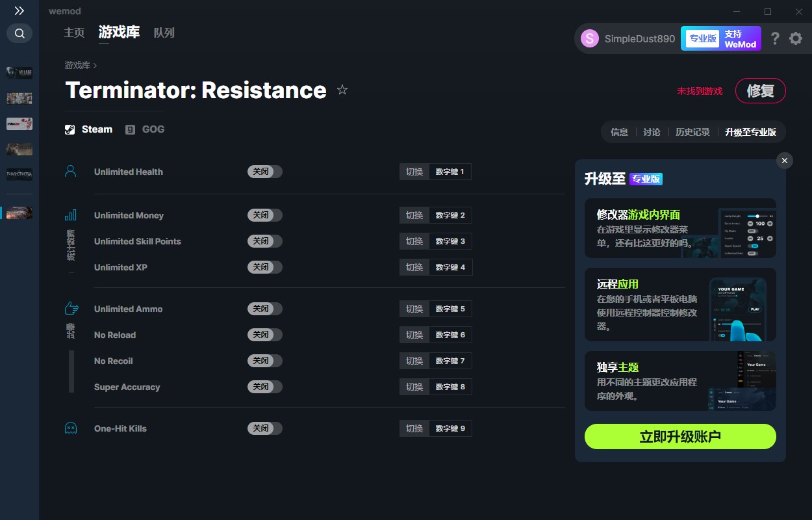
Task: Open the 远程应用 feature card
Action: 680,305
